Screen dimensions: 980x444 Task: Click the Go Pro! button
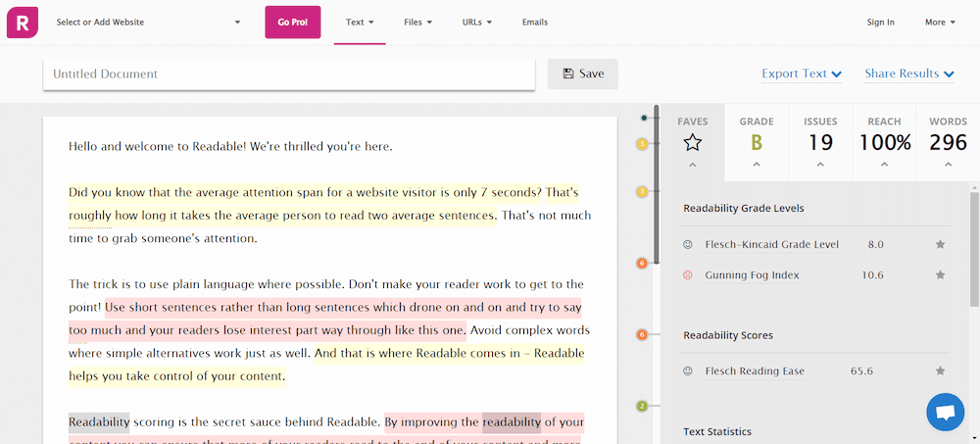coord(292,22)
